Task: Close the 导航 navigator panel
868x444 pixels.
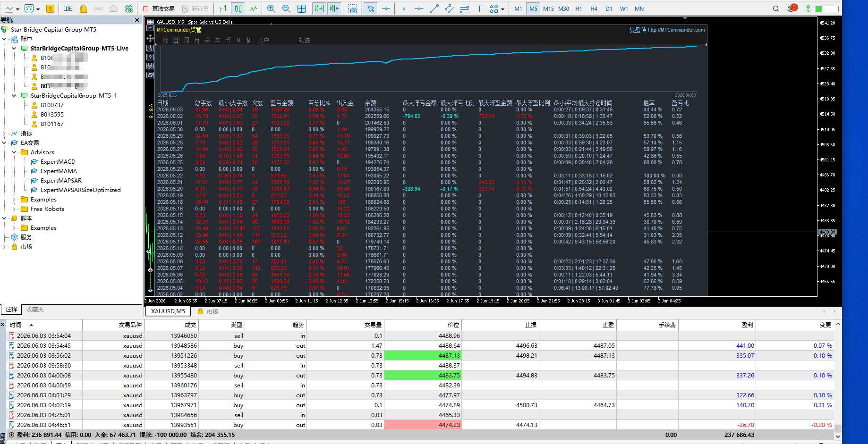Action: 137,20
